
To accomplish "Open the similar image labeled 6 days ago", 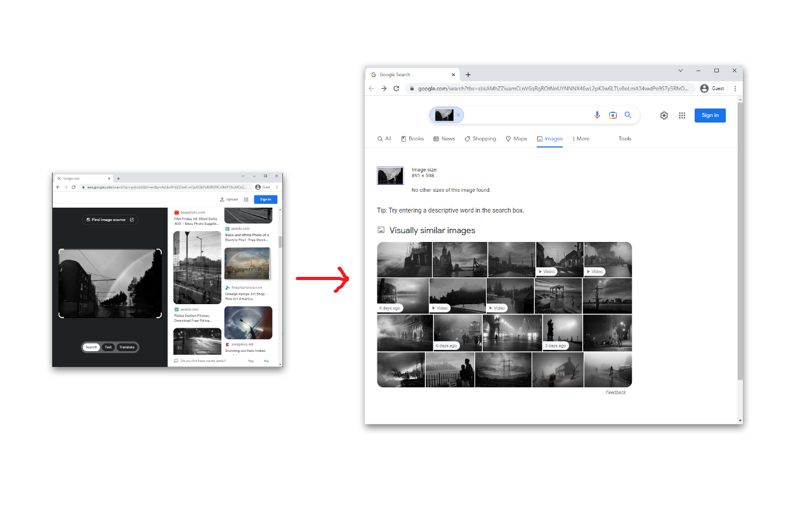I will click(457, 333).
